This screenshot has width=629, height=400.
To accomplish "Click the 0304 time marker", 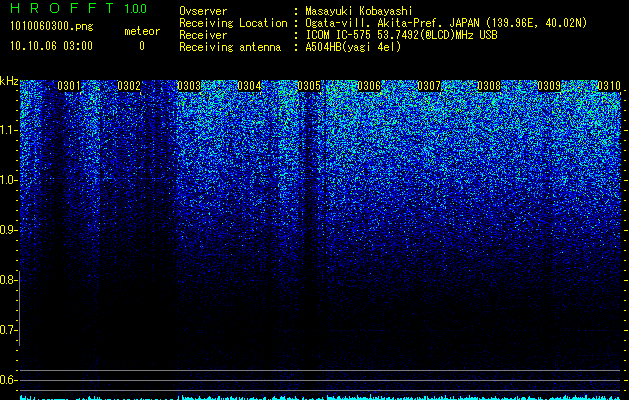I will [249, 86].
